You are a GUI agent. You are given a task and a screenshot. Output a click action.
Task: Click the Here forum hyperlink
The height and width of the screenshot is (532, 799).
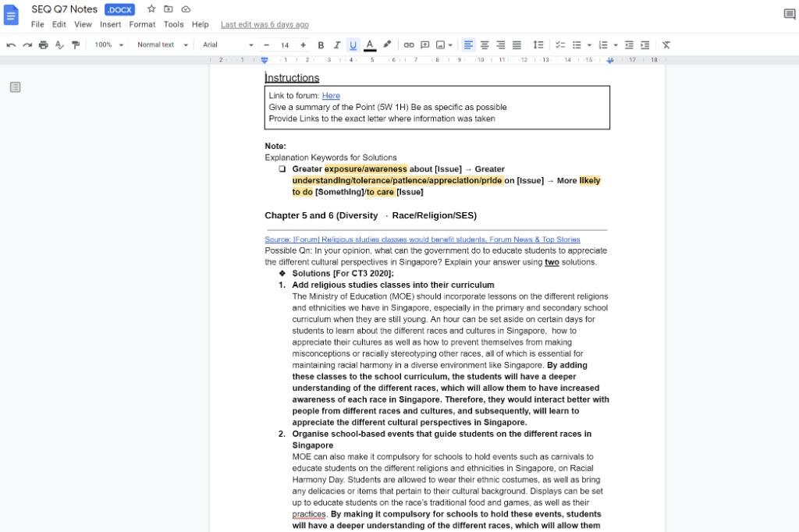tap(331, 95)
